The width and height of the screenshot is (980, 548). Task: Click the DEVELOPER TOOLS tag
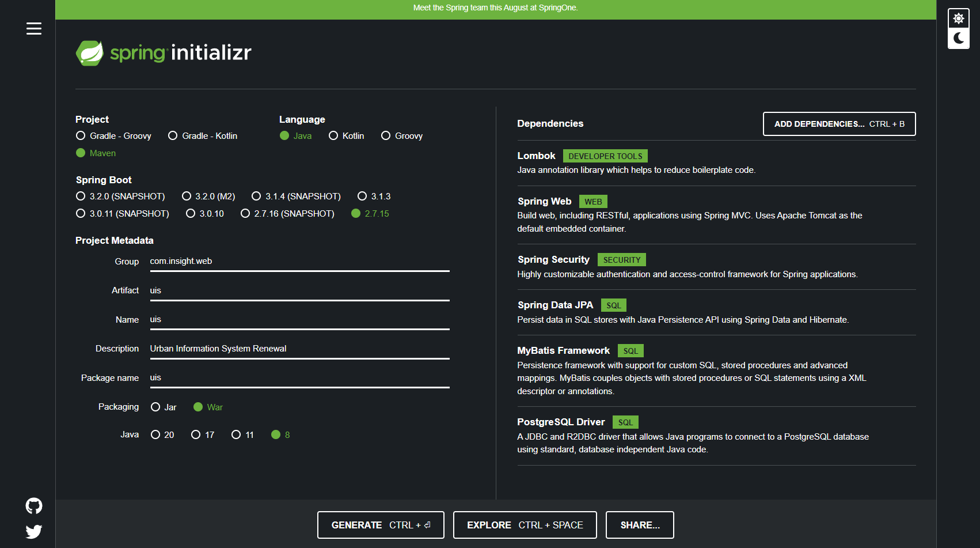605,156
